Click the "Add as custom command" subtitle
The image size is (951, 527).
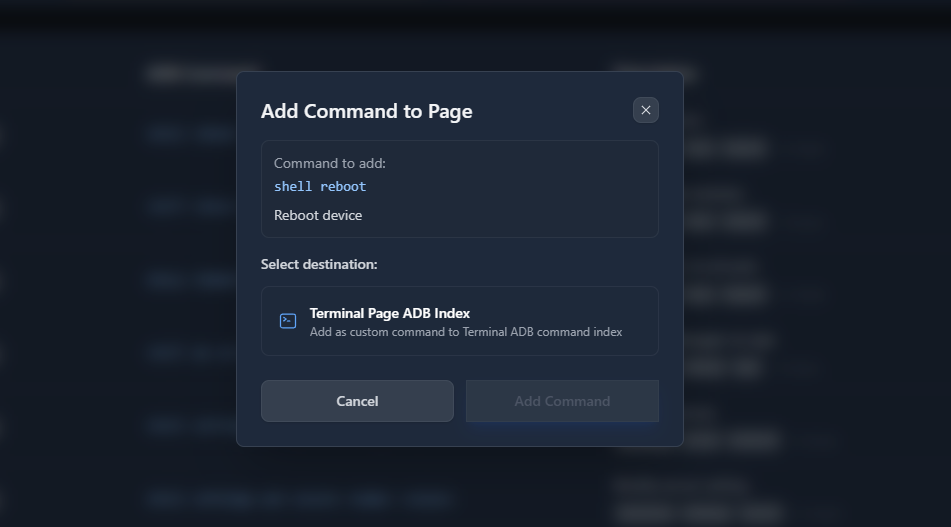point(465,332)
